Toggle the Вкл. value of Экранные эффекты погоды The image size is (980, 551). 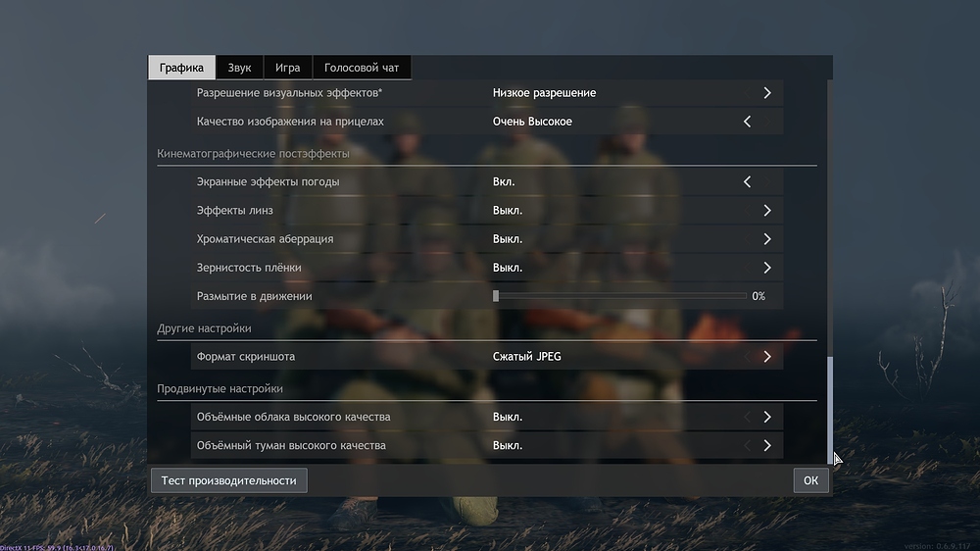coord(504,182)
